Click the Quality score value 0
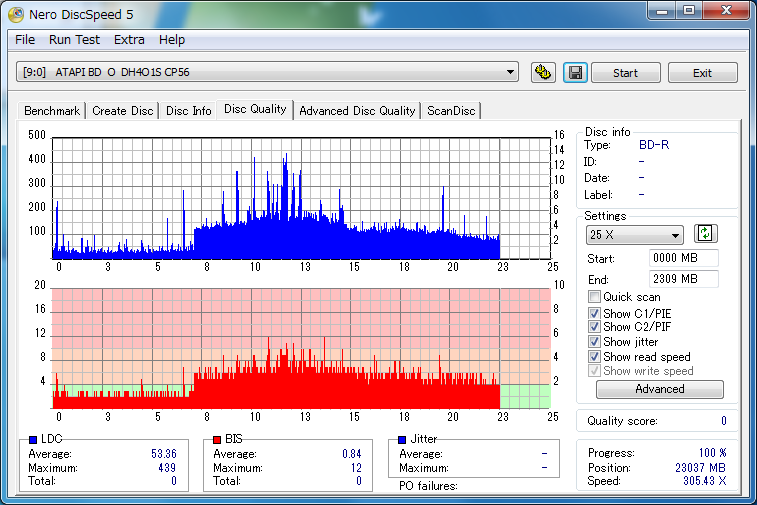The image size is (757, 505). point(724,421)
